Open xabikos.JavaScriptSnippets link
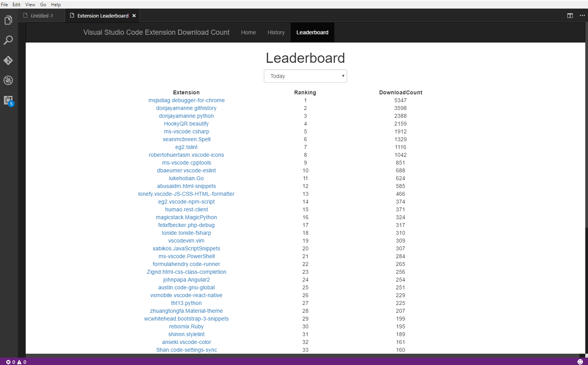Image resolution: width=588 pixels, height=365 pixels. click(186, 248)
